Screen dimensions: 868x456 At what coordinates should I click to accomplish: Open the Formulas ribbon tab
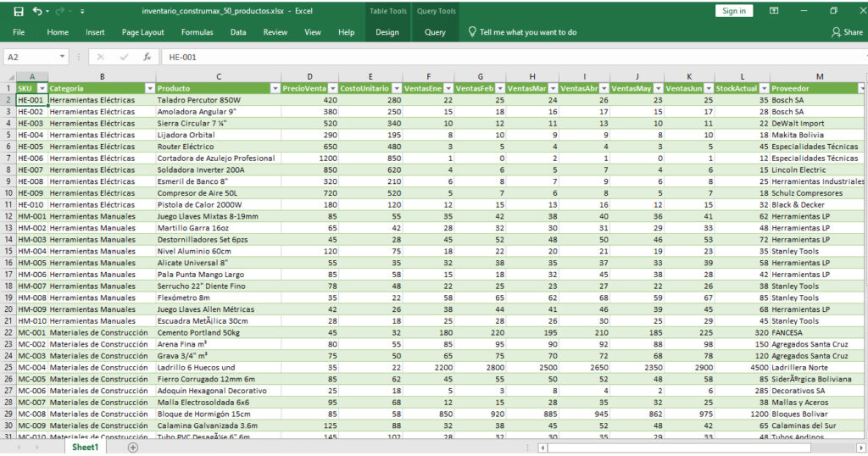[197, 32]
